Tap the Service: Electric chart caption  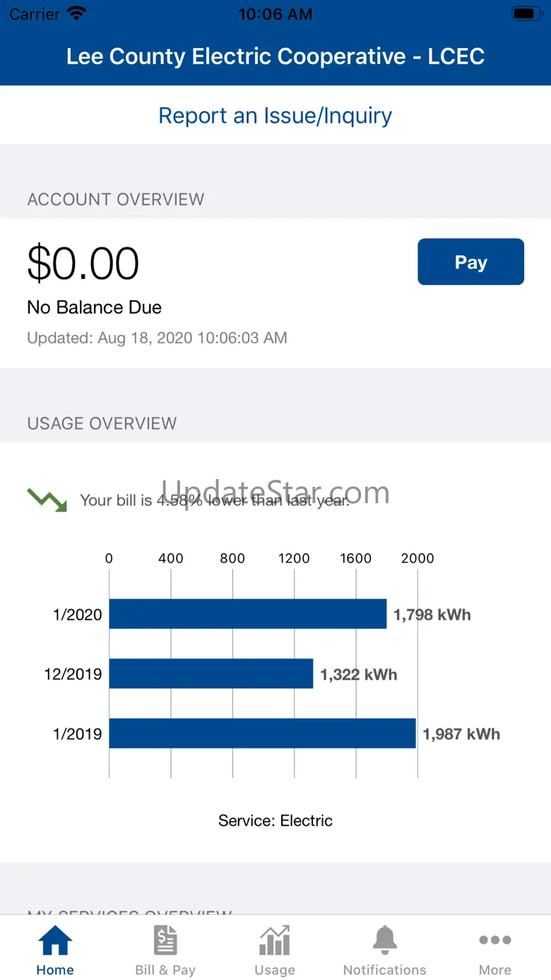click(x=275, y=820)
